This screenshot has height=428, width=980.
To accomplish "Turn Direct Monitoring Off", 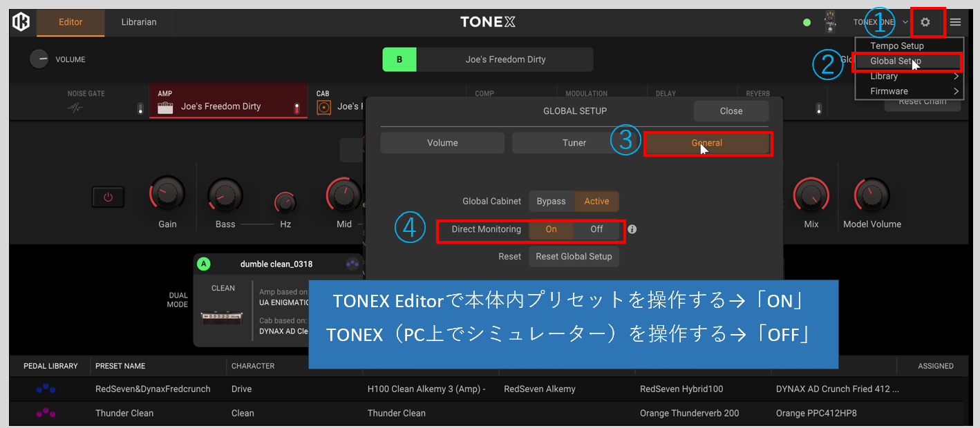I will click(x=596, y=229).
